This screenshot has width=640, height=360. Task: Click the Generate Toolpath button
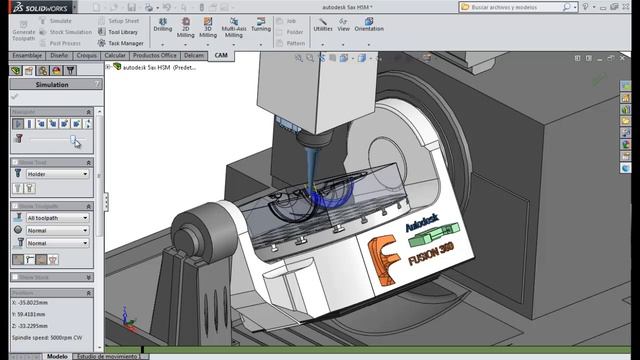[24, 31]
